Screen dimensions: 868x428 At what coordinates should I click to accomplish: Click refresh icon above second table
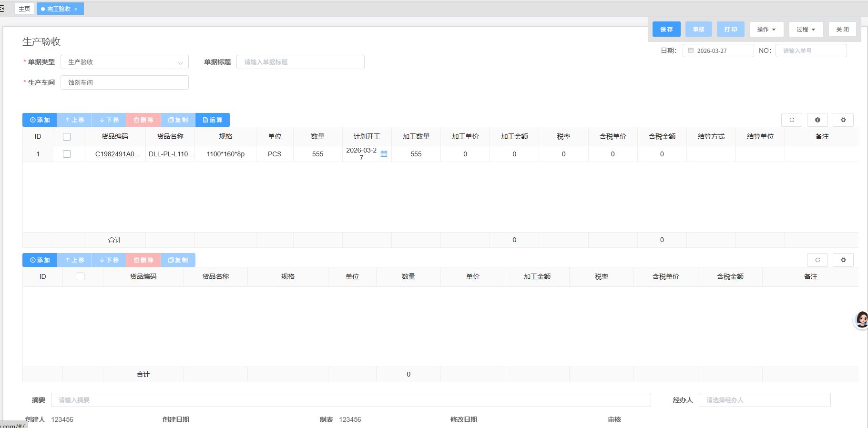[817, 260]
